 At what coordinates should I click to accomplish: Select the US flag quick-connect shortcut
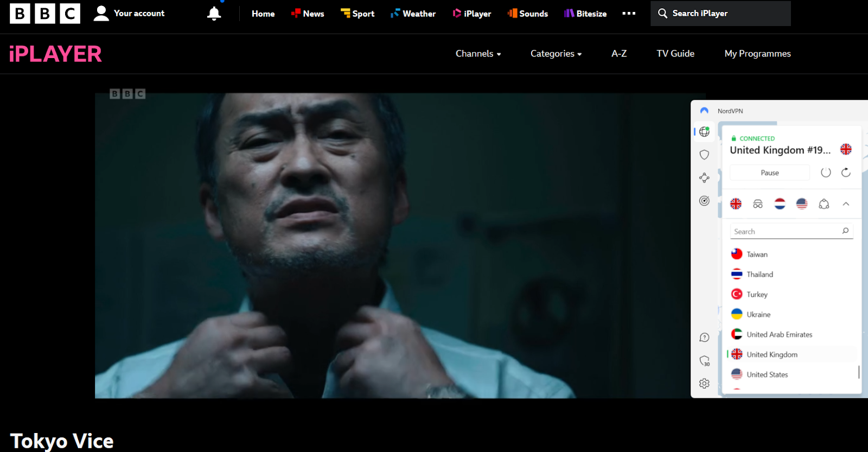(x=802, y=204)
